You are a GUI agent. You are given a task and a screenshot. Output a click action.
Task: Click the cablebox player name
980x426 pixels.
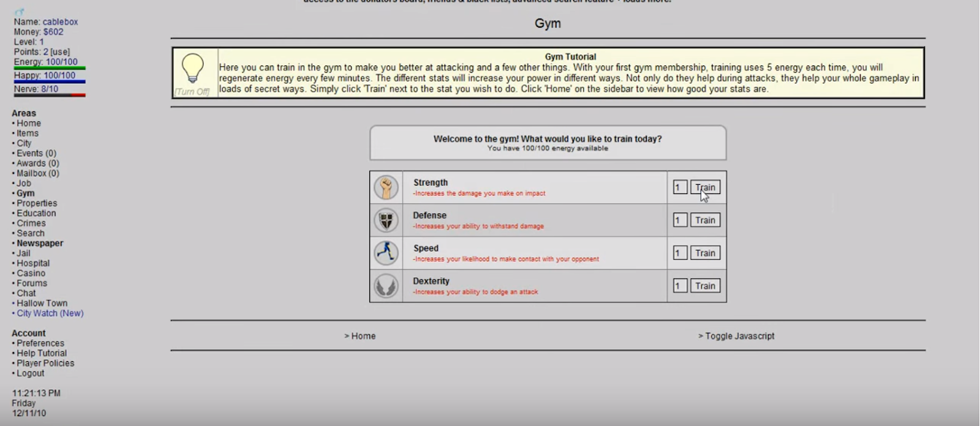pos(60,22)
